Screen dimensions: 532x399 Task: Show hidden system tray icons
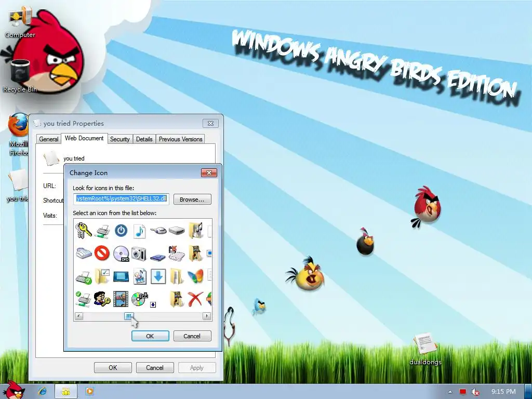(x=450, y=392)
